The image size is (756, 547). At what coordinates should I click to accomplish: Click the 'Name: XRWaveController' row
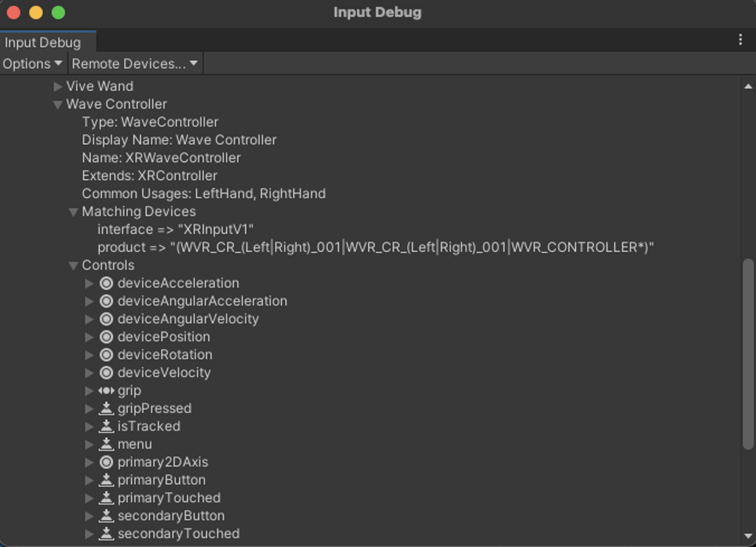tap(372, 158)
